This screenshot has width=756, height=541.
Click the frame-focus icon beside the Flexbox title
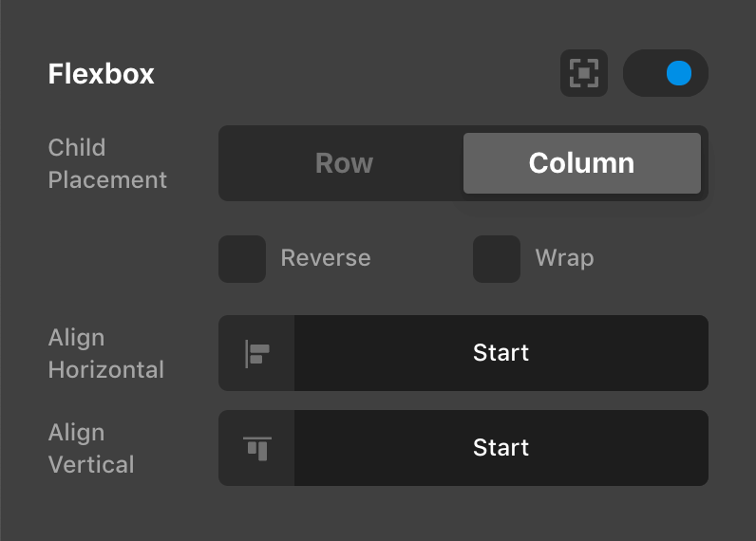(583, 73)
